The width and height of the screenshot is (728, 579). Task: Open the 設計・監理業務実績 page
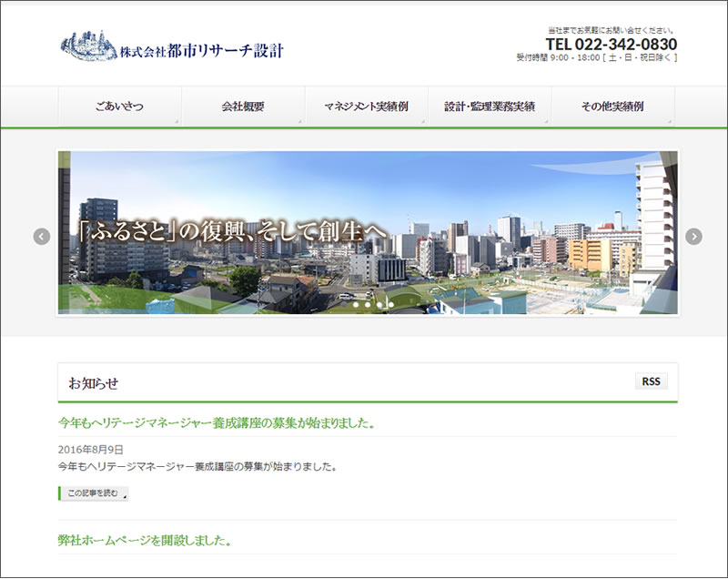pyautogui.click(x=489, y=106)
